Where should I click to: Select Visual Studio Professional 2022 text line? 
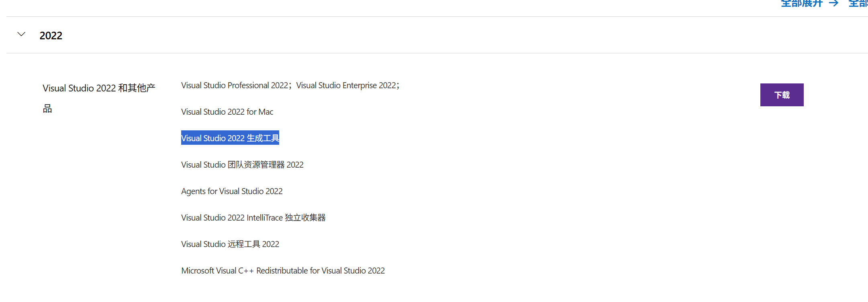(x=290, y=85)
